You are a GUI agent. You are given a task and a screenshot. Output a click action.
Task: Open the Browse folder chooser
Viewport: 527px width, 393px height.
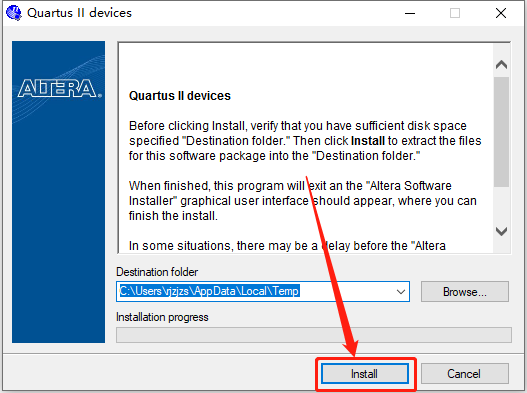pyautogui.click(x=464, y=291)
